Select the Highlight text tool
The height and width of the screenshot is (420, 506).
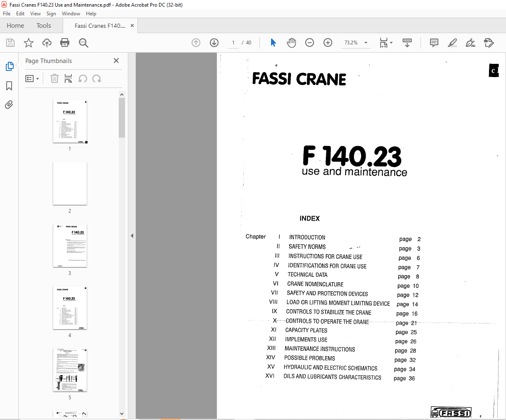[452, 43]
